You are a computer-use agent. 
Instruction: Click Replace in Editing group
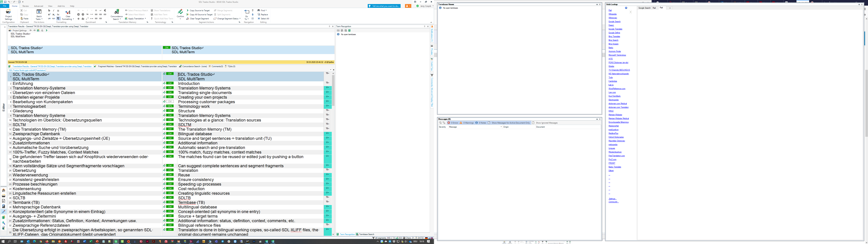pos(263,15)
